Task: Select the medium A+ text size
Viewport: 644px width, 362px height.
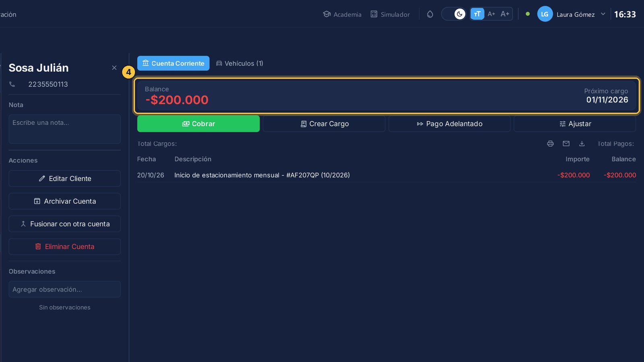Action: pos(491,14)
